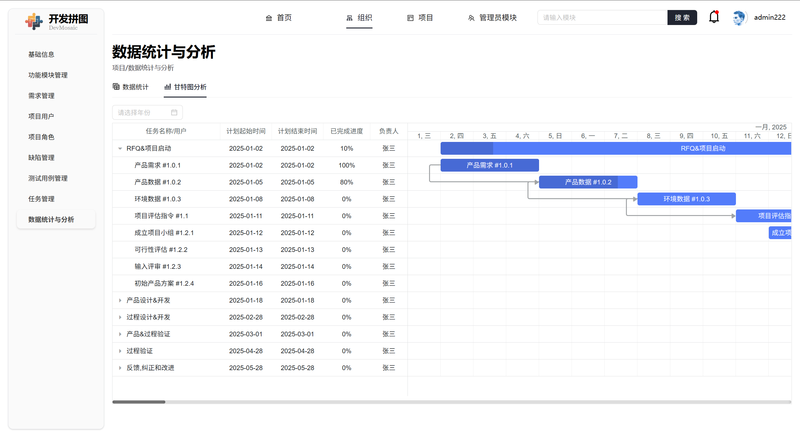Click the 负责人 column header
The height and width of the screenshot is (437, 800).
point(389,131)
